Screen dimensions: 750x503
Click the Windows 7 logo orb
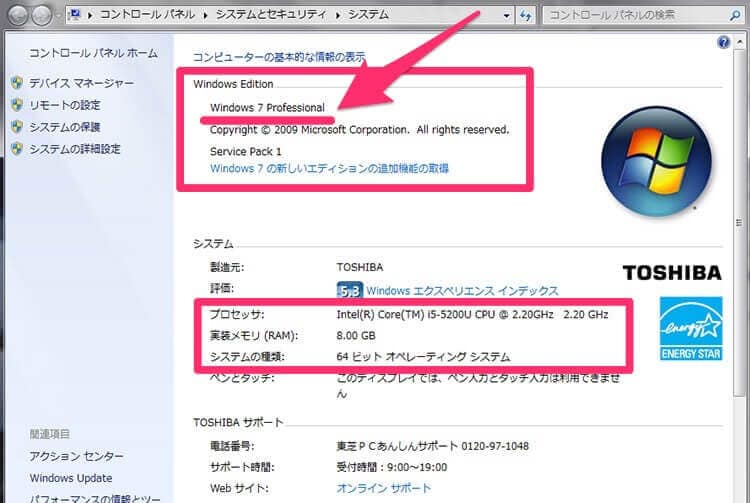click(656, 162)
